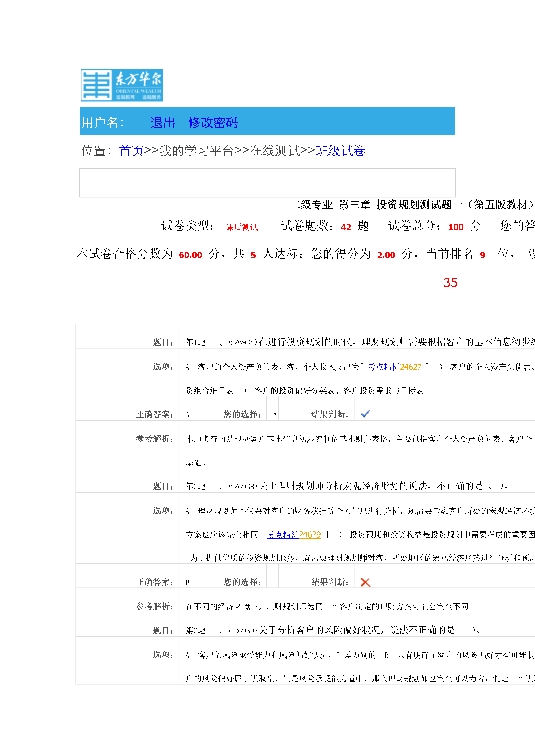Click question 2 correct answer cell B
This screenshot has height=756, width=535.
(185, 576)
